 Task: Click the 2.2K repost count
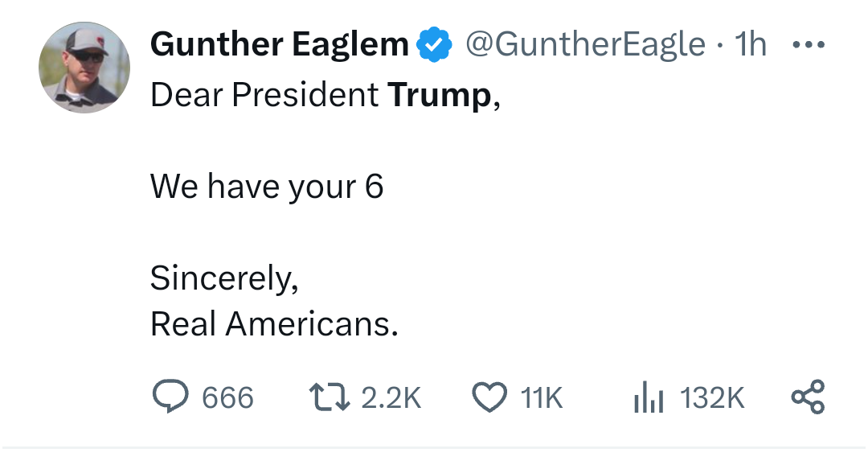tap(391, 398)
